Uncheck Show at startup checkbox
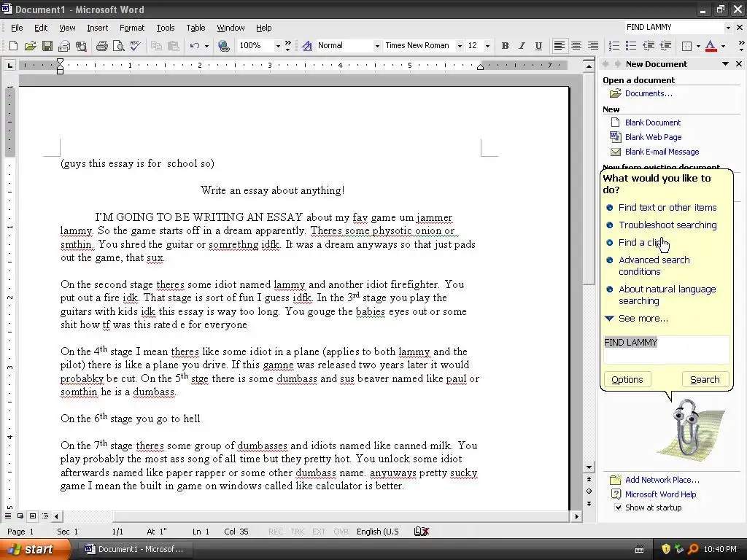 (618, 507)
